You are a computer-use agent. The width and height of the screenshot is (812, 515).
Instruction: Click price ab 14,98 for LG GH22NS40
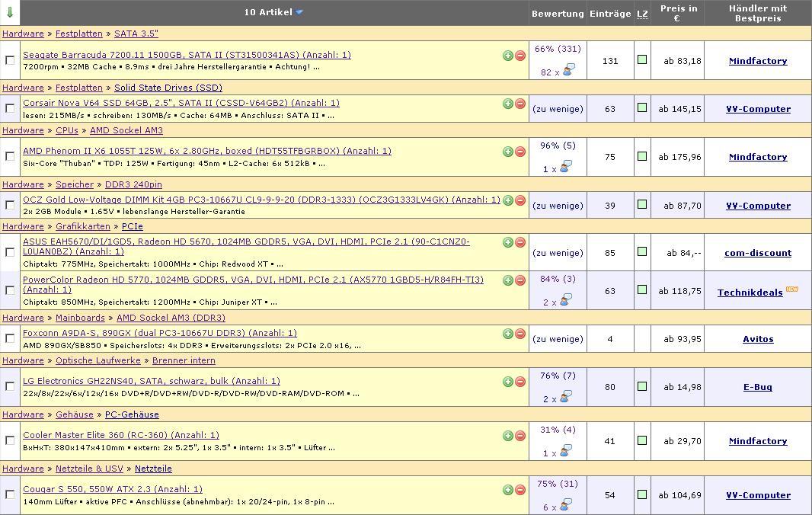[x=683, y=387]
